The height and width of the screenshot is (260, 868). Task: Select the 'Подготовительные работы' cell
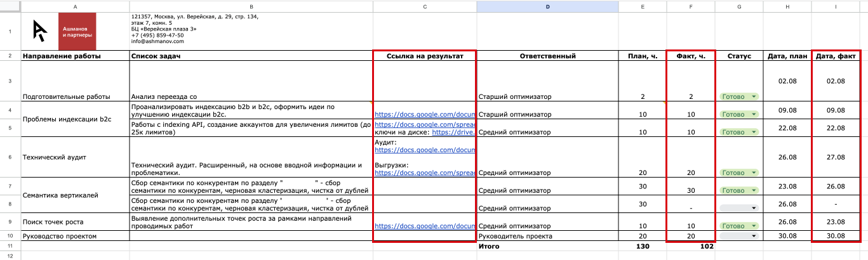click(75, 81)
